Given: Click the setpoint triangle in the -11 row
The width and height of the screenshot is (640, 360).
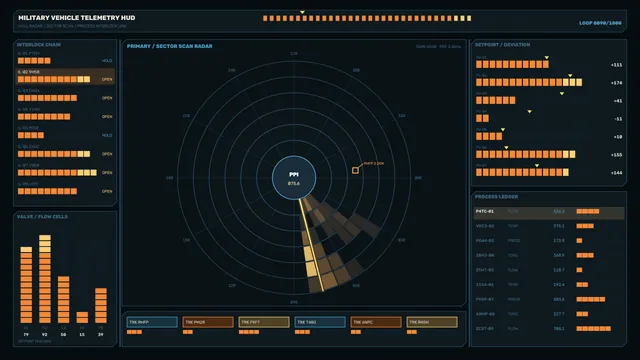Looking at the screenshot, I should [x=529, y=111].
